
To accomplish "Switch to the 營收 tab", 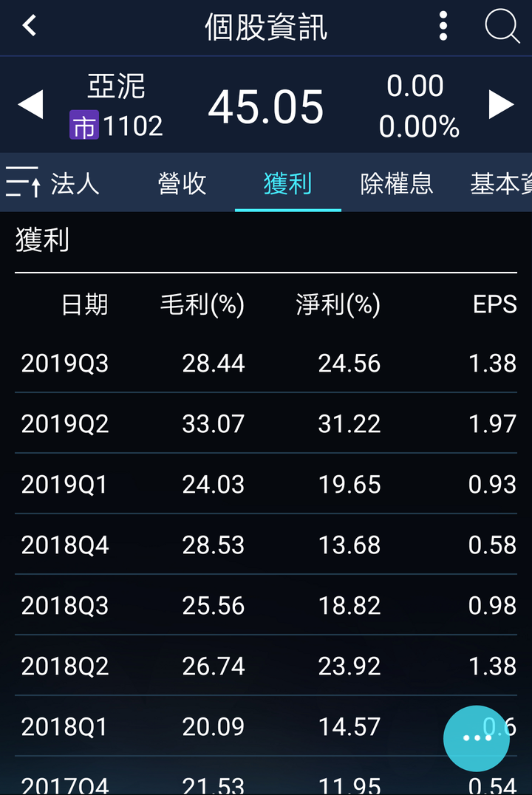I will [182, 183].
